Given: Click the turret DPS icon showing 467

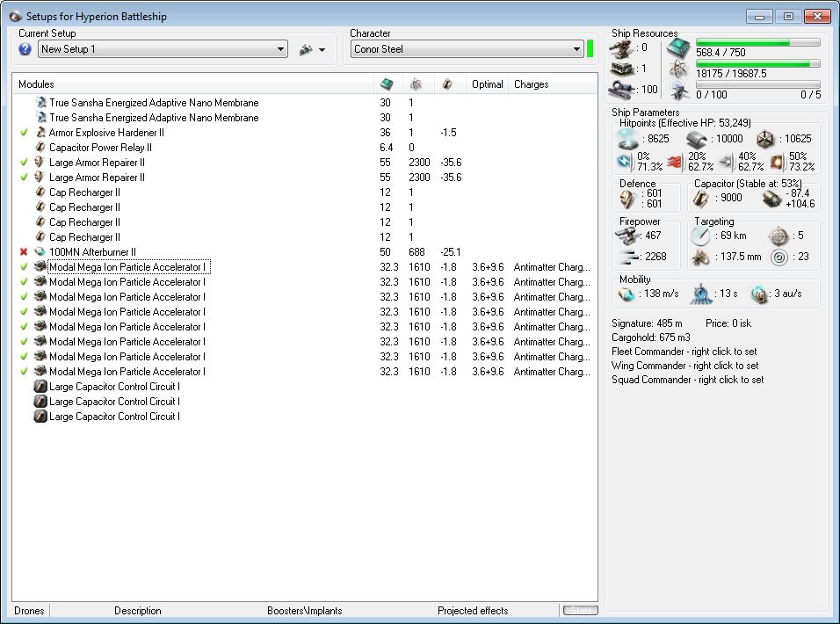Looking at the screenshot, I should pos(626,236).
